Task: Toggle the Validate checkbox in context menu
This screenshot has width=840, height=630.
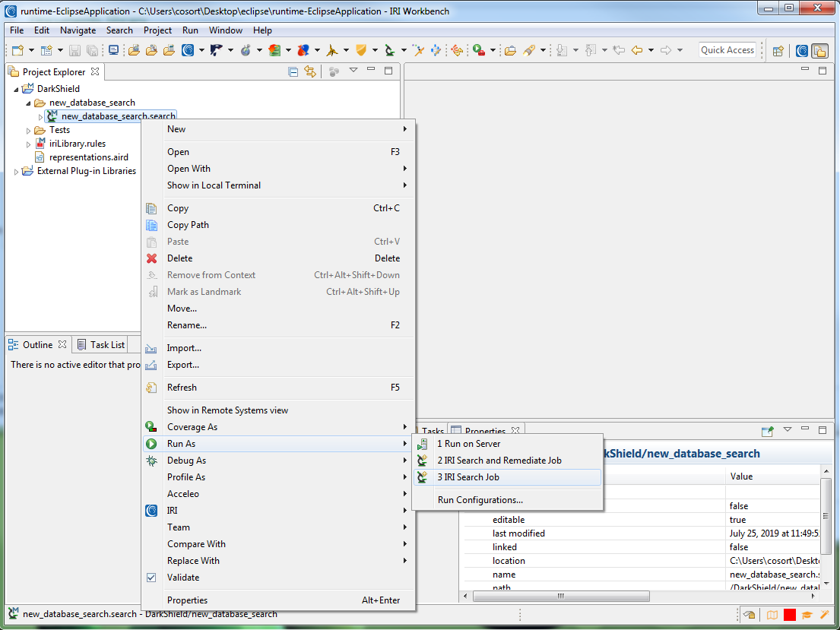Action: click(151, 578)
